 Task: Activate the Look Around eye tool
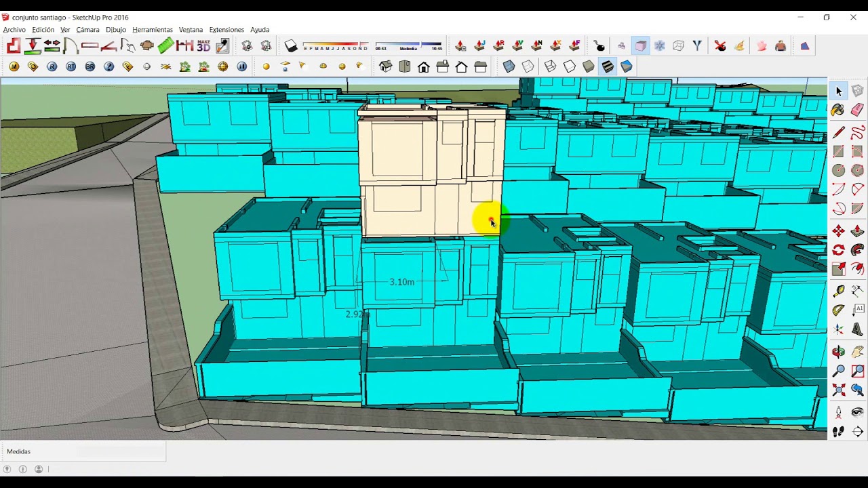coord(858,412)
